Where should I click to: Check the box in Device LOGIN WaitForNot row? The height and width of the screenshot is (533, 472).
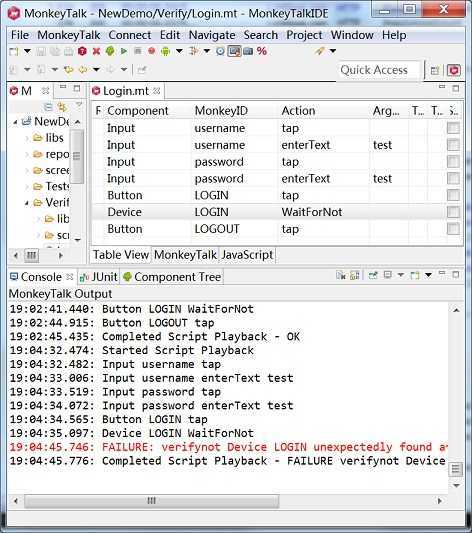click(x=453, y=212)
